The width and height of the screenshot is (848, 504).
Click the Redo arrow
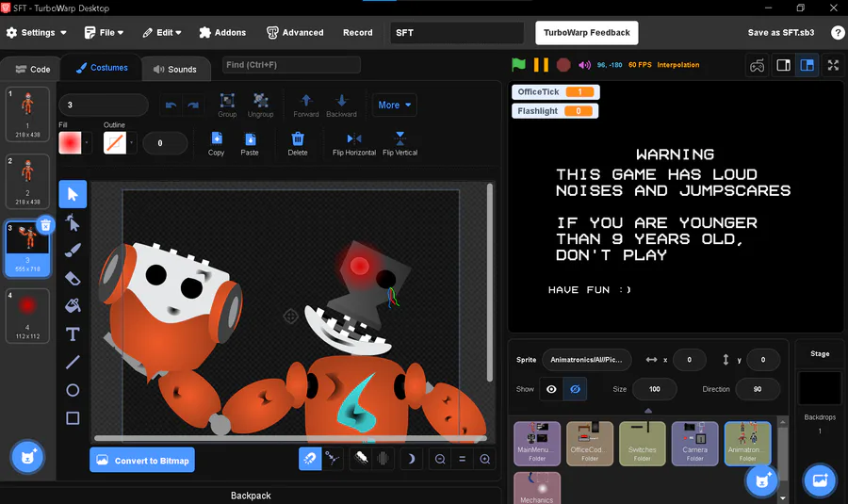[x=193, y=105]
